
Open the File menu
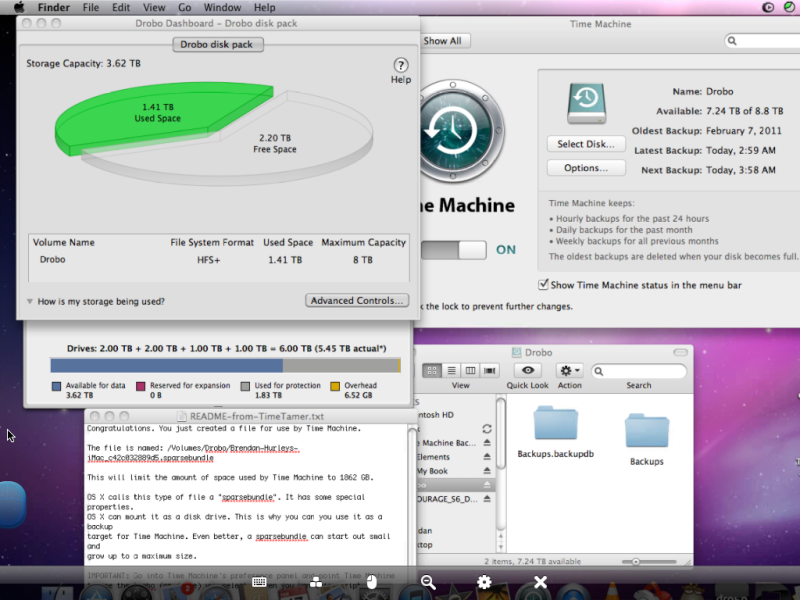pos(91,7)
